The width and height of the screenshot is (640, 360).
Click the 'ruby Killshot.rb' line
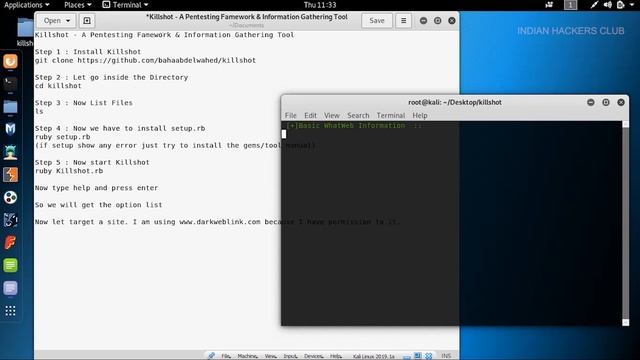(69, 171)
